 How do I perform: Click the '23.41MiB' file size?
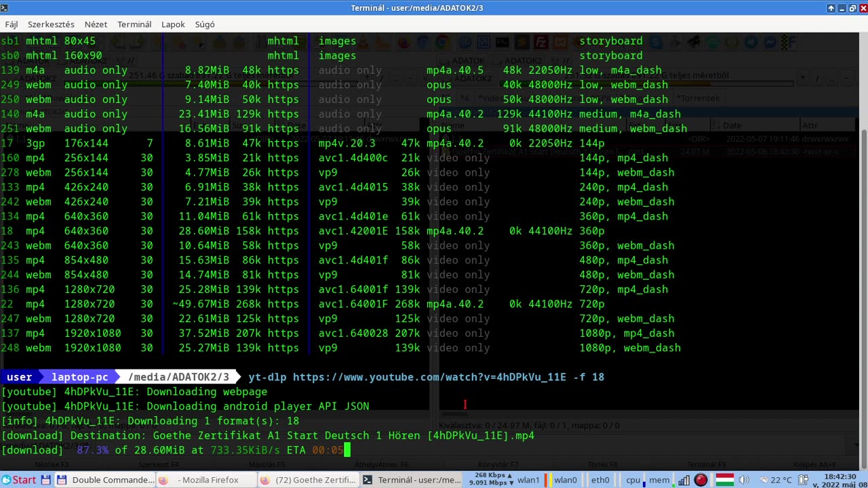click(x=204, y=114)
